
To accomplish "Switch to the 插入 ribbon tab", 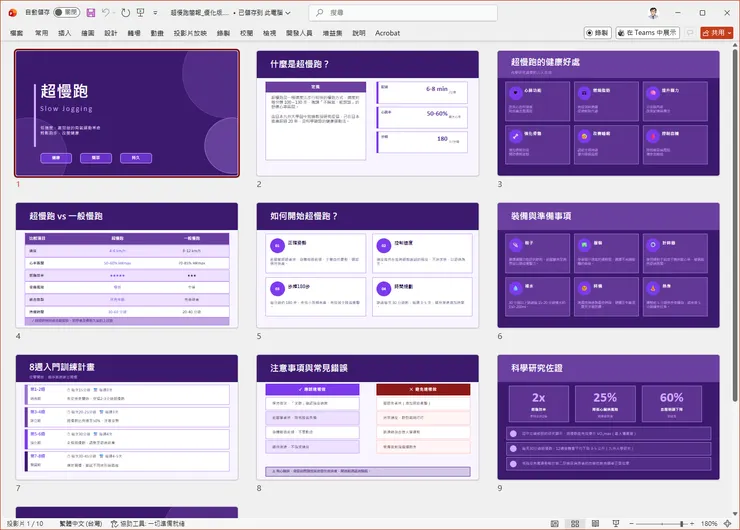I will click(x=65, y=33).
